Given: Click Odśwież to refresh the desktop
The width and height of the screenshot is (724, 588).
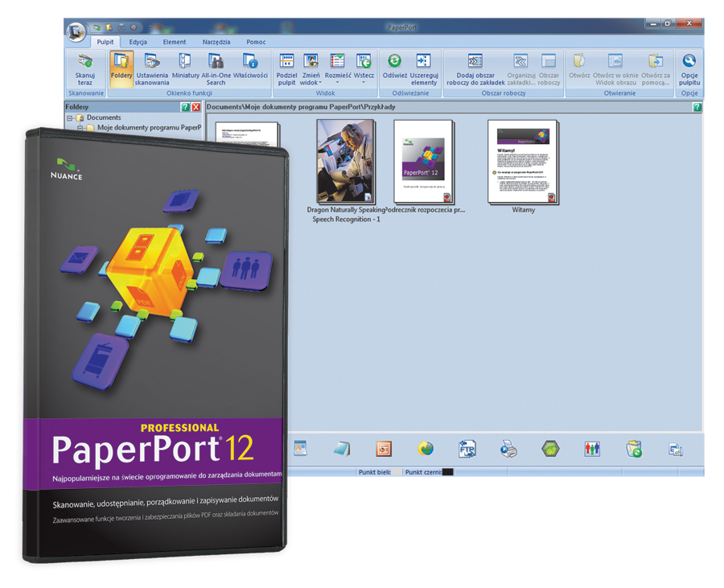Looking at the screenshot, I should pos(394,67).
